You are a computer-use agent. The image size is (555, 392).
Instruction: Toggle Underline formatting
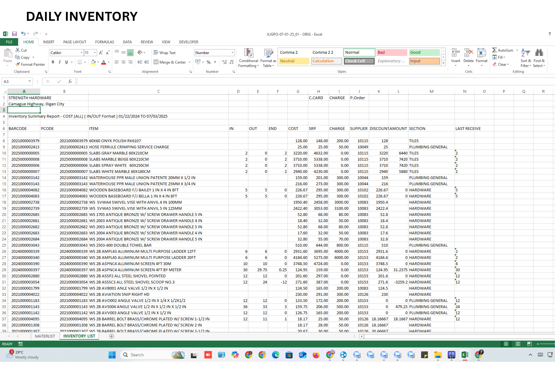pyautogui.click(x=66, y=62)
